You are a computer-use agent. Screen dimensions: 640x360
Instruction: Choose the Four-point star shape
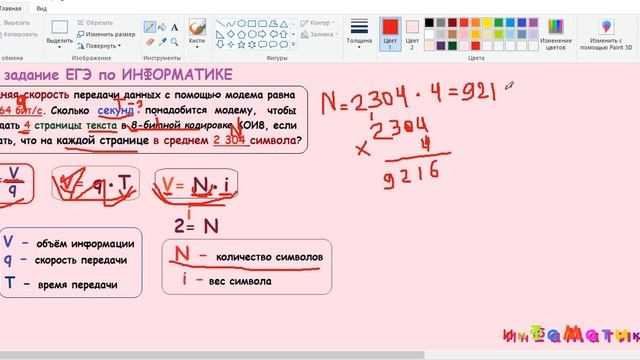coord(231,44)
